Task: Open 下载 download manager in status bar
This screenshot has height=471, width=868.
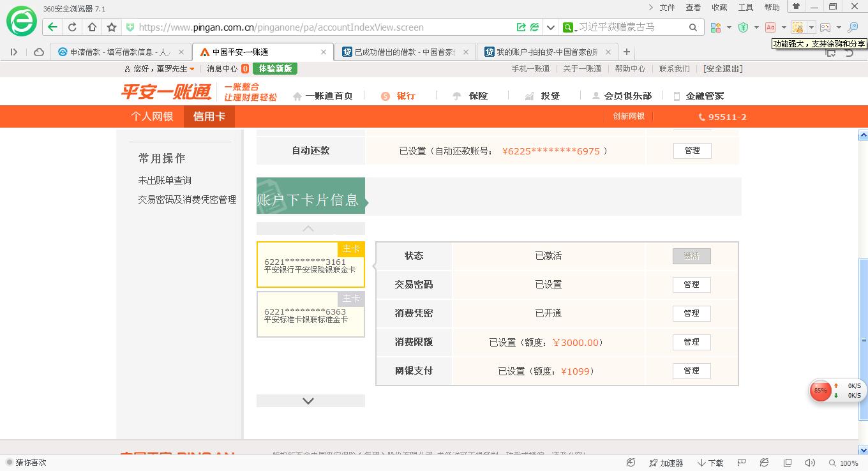Action: click(710, 463)
